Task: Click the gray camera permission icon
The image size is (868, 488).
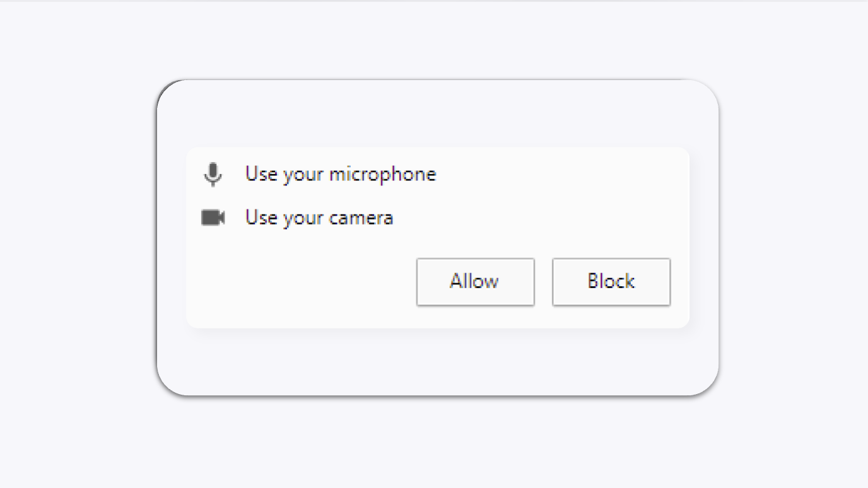Action: point(213,218)
